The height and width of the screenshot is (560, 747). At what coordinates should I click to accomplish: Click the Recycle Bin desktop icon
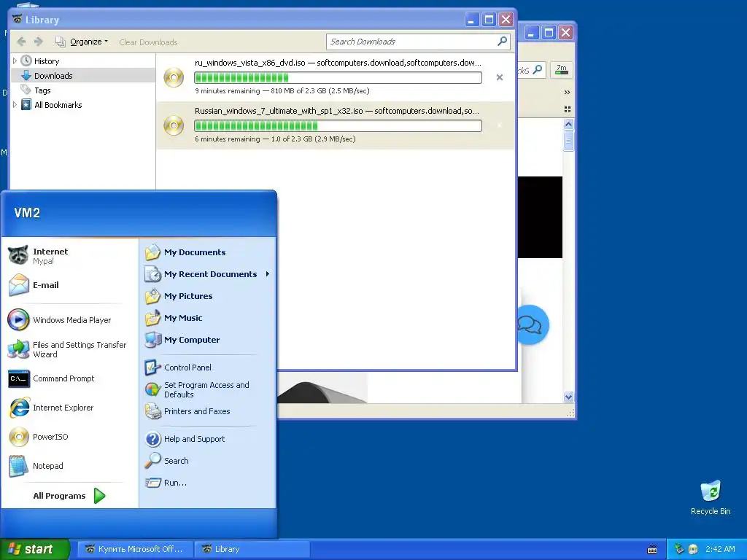[x=711, y=497]
